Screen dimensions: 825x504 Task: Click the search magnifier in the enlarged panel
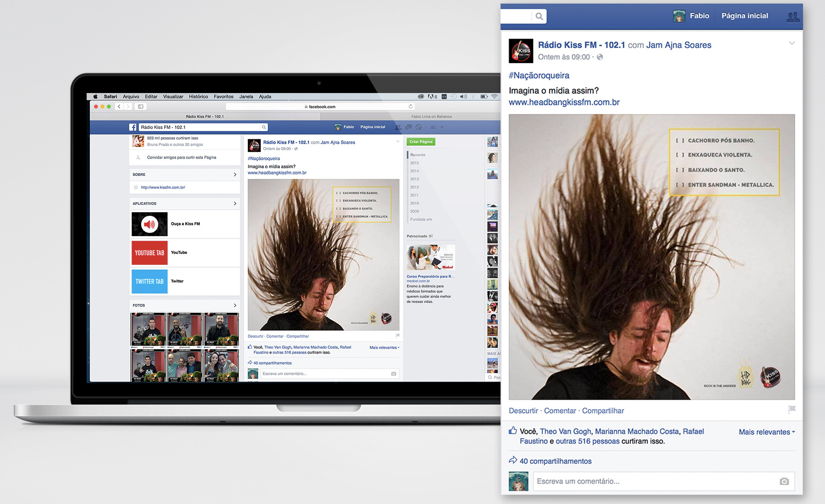(539, 16)
